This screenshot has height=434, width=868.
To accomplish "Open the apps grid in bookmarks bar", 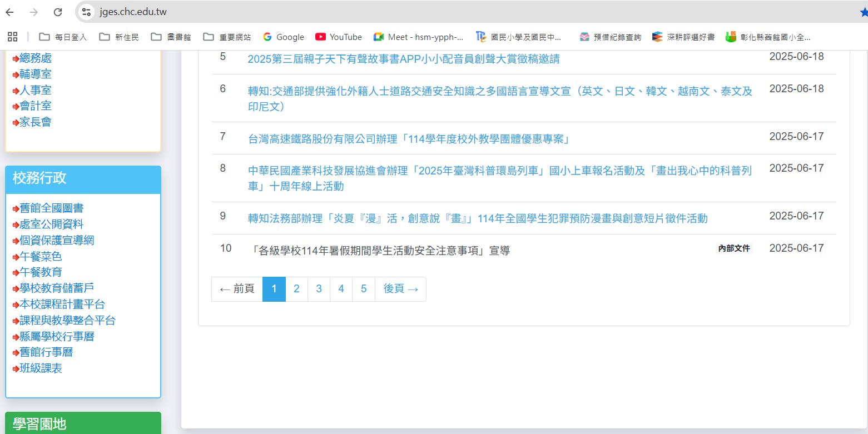I will pyautogui.click(x=13, y=37).
